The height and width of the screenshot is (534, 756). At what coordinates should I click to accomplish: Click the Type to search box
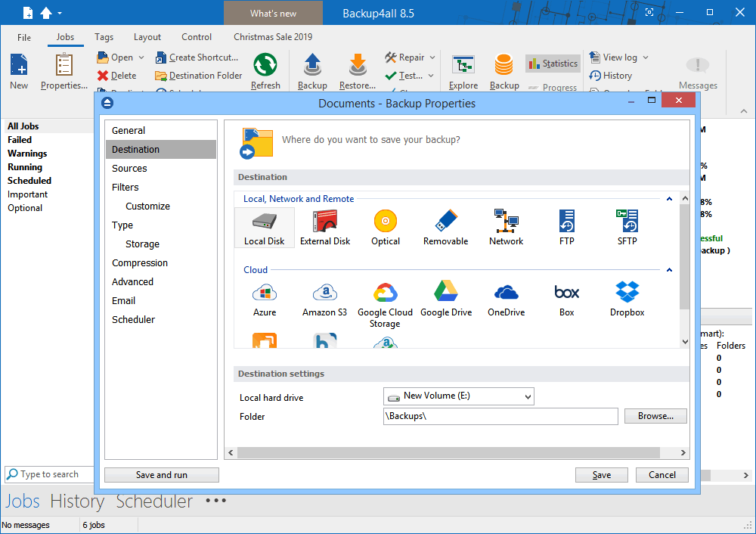(49, 474)
